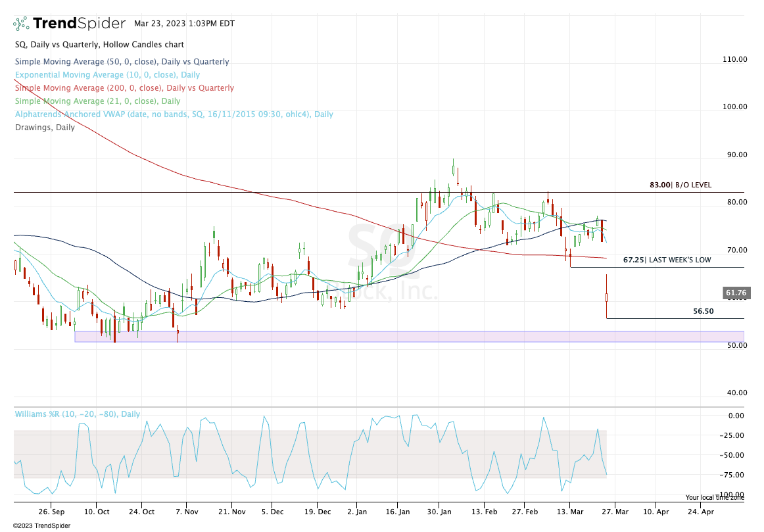
Task: Click the TrendSpider spider logo icon
Action: point(22,24)
